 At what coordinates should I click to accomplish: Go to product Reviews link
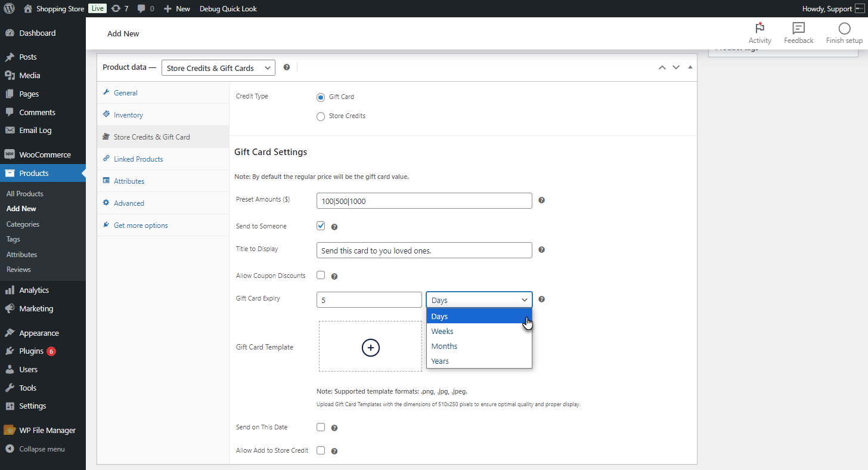pyautogui.click(x=18, y=270)
